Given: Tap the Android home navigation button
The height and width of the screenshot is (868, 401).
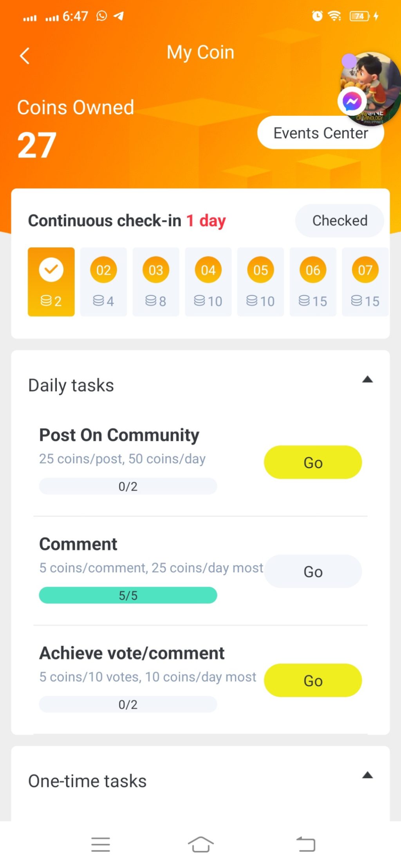Looking at the screenshot, I should tap(200, 844).
